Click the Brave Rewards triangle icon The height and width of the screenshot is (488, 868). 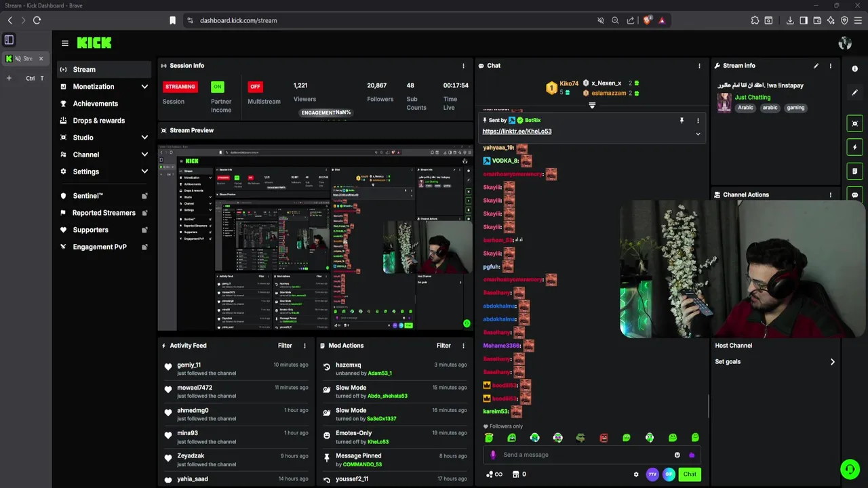pos(662,20)
